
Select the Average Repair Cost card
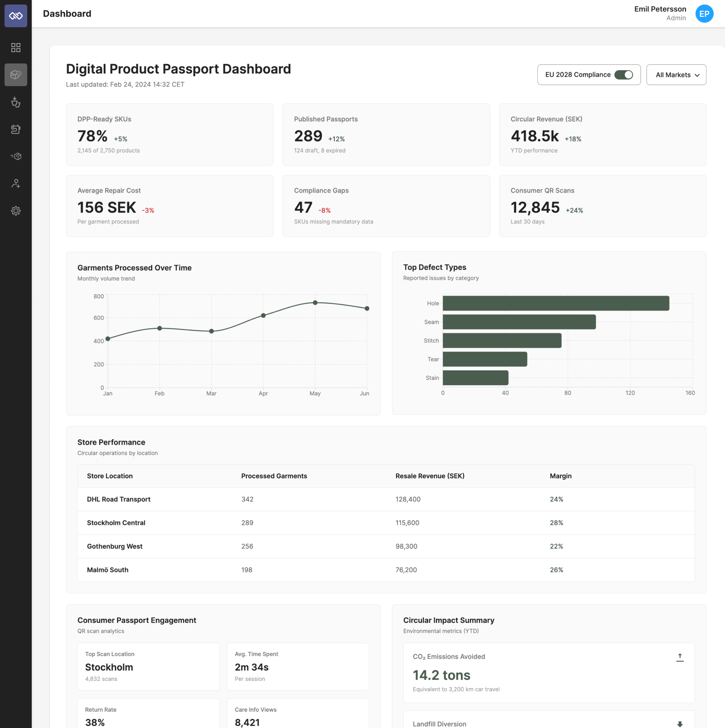tap(169, 206)
